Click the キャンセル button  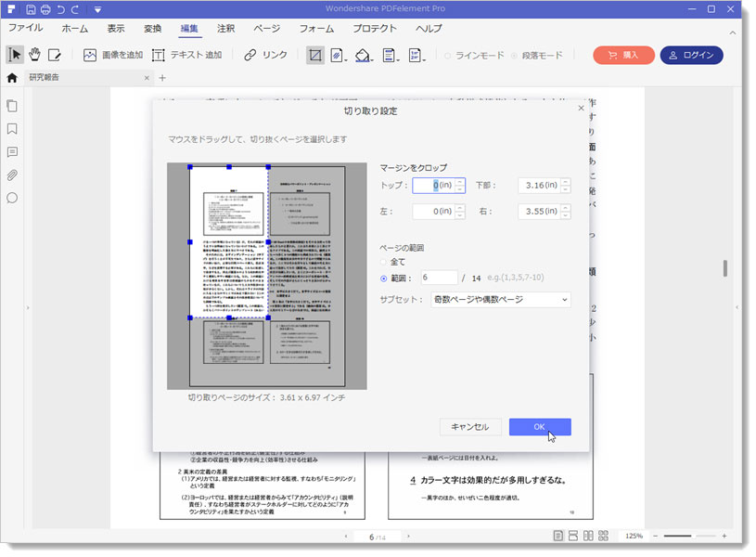[470, 427]
